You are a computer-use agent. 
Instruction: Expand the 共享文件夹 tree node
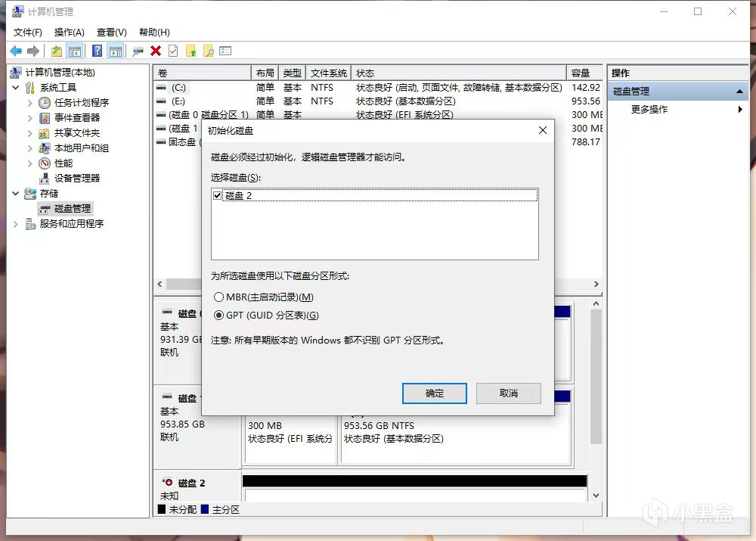coord(30,132)
